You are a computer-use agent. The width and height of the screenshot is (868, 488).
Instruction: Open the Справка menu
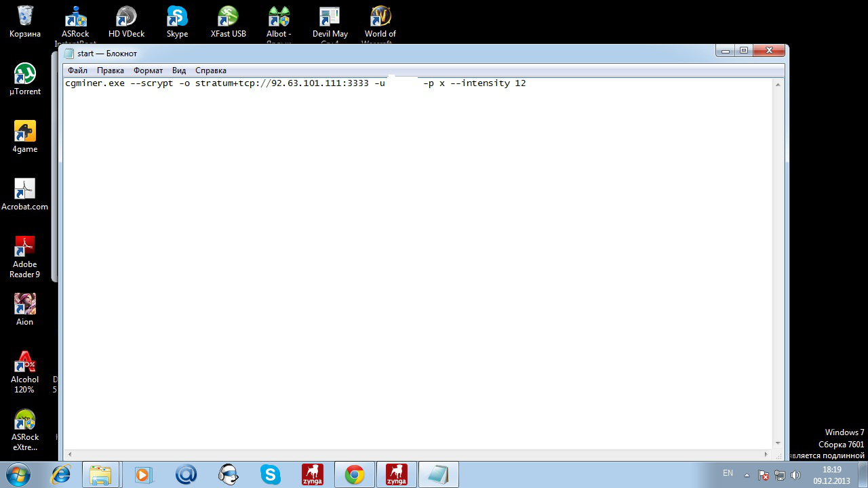click(x=210, y=70)
